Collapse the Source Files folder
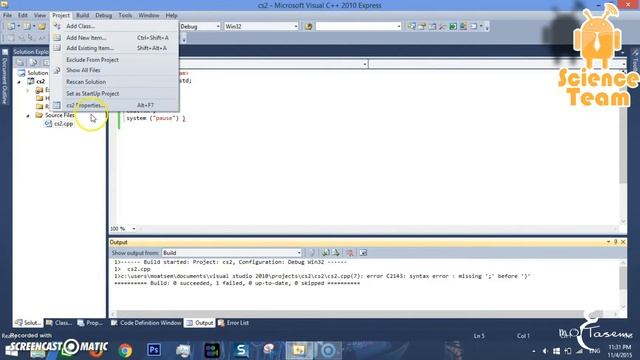640x360 pixels. tap(28, 116)
